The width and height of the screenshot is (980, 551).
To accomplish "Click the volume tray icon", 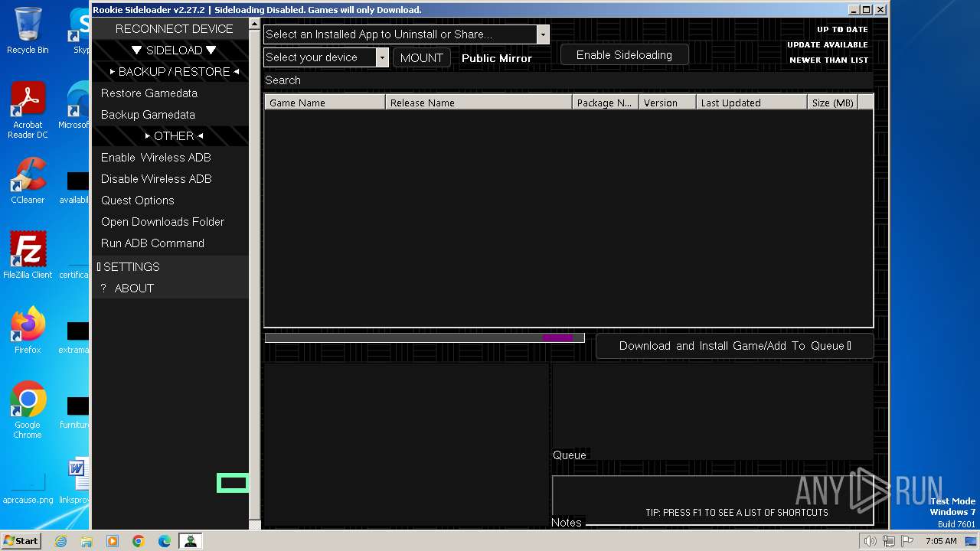I will (871, 541).
